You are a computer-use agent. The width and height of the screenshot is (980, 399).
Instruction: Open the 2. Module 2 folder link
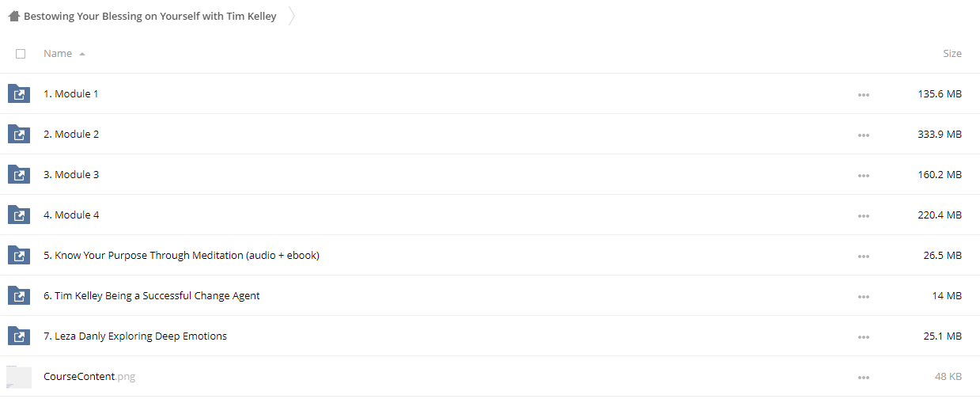point(71,135)
